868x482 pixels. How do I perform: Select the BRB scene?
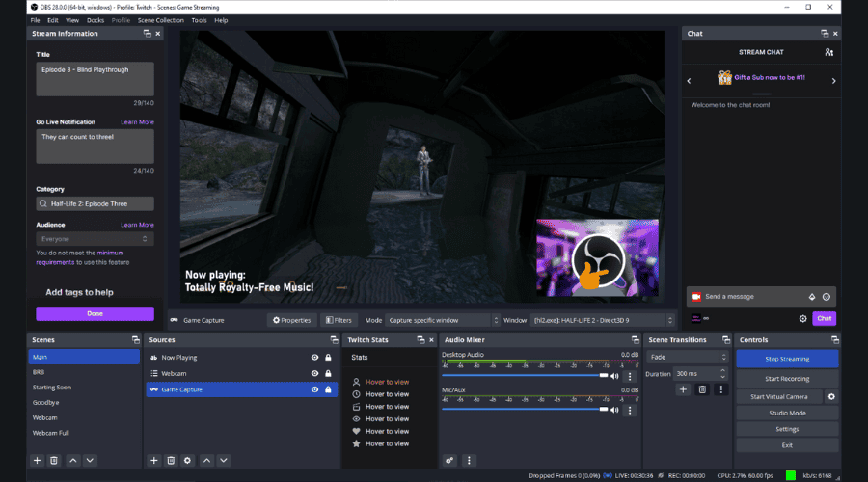pyautogui.click(x=84, y=372)
